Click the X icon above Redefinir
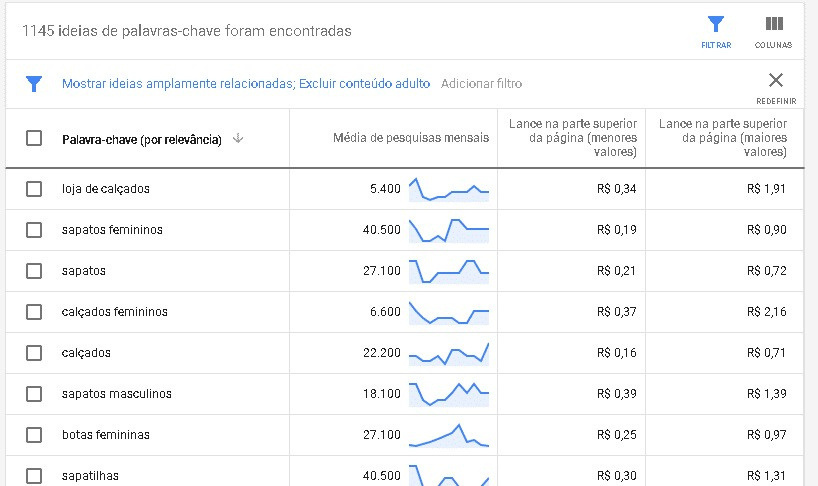This screenshot has width=818, height=486. click(776, 81)
